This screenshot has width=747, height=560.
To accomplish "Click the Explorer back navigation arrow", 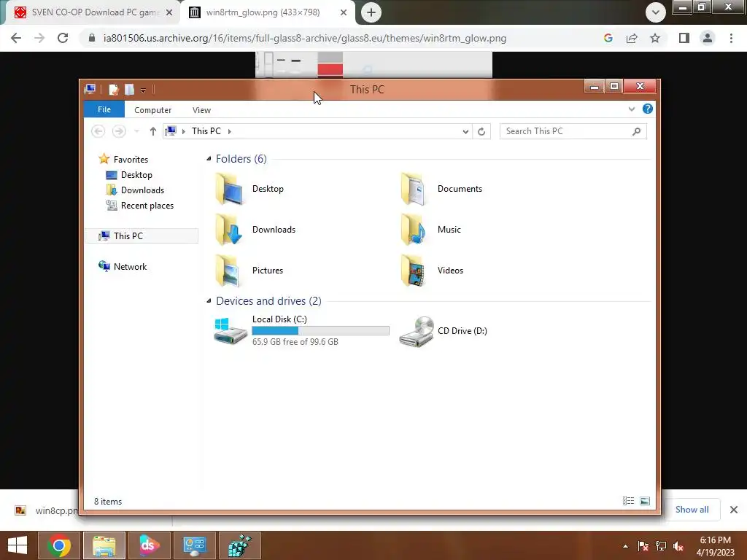I will [x=98, y=131].
